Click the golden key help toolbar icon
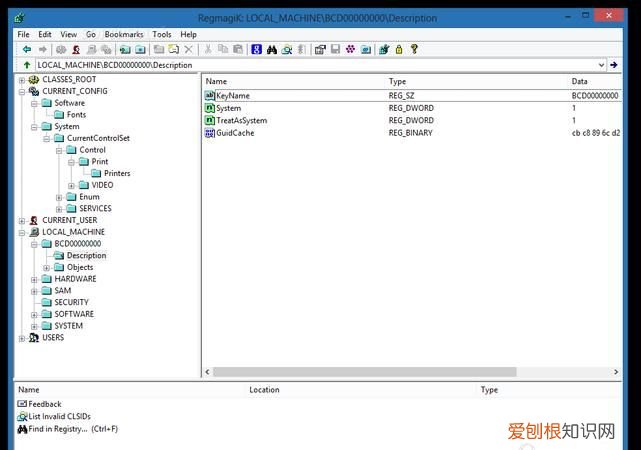641x450 pixels. click(x=414, y=49)
